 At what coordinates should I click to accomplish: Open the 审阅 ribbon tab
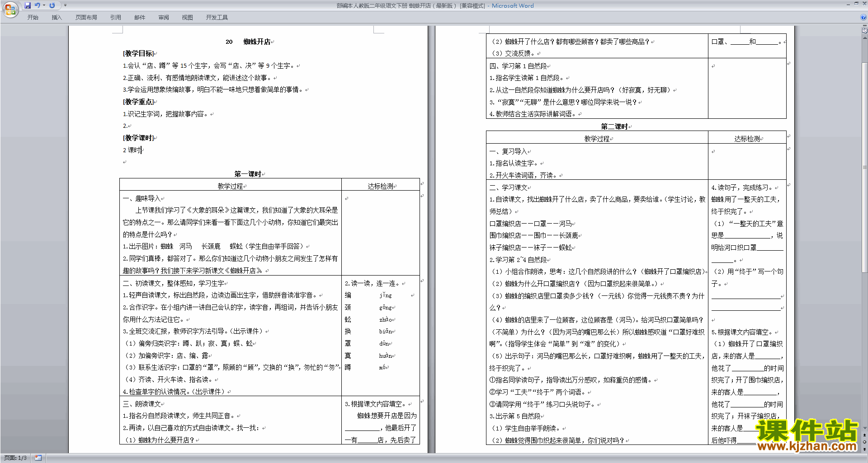pos(164,17)
